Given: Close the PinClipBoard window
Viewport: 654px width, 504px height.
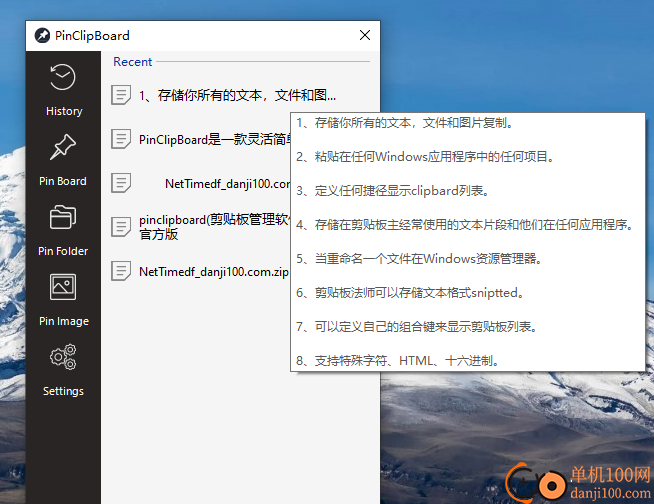Looking at the screenshot, I should [365, 35].
